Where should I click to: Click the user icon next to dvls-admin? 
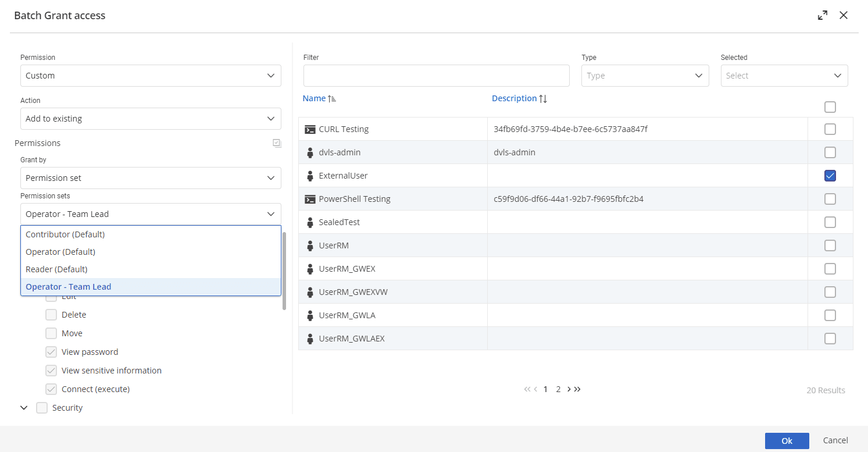click(309, 152)
